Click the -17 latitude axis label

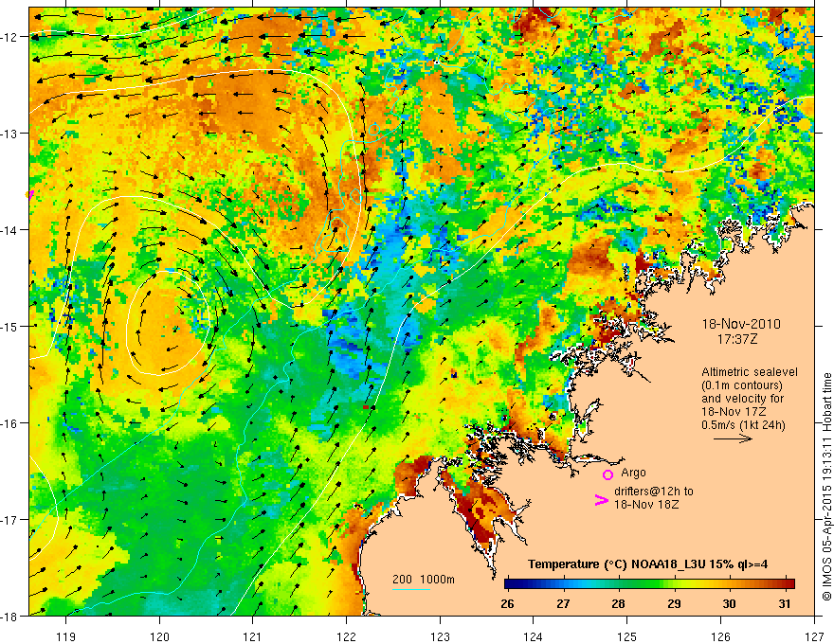(10, 520)
